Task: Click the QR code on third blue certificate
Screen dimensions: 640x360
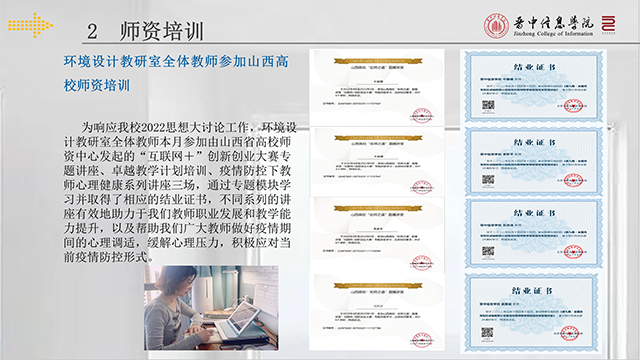Action: [x=488, y=251]
